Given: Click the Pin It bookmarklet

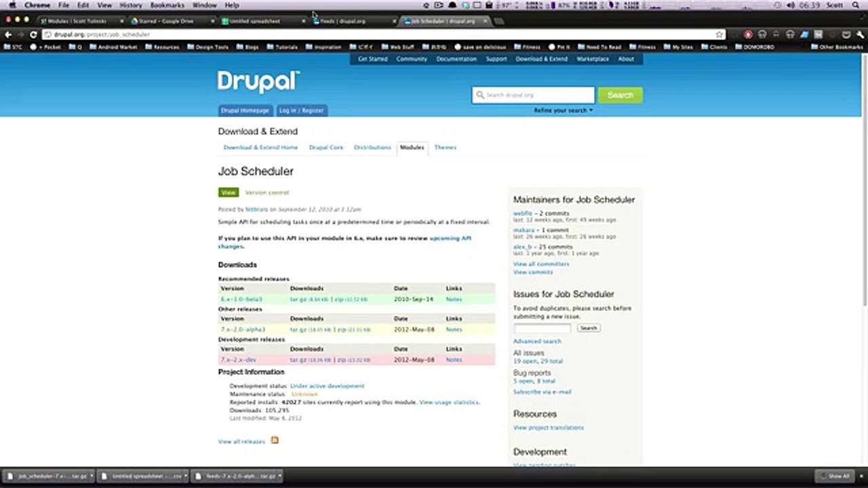Looking at the screenshot, I should (x=559, y=47).
